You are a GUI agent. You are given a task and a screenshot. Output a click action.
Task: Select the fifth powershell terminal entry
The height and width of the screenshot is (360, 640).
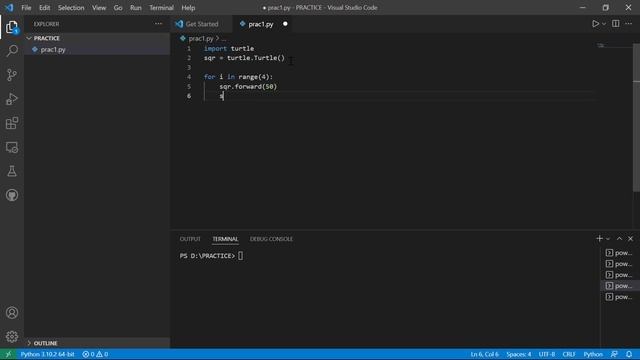point(619,297)
